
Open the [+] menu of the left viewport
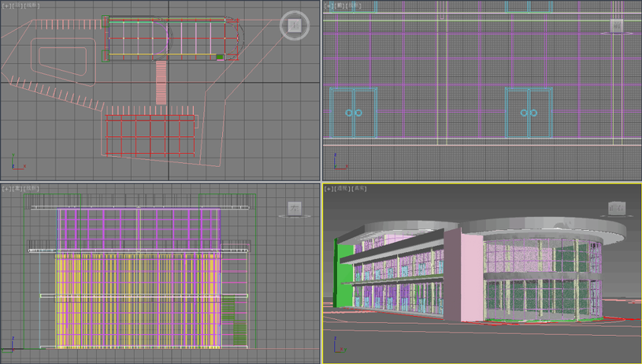pyautogui.click(x=6, y=189)
